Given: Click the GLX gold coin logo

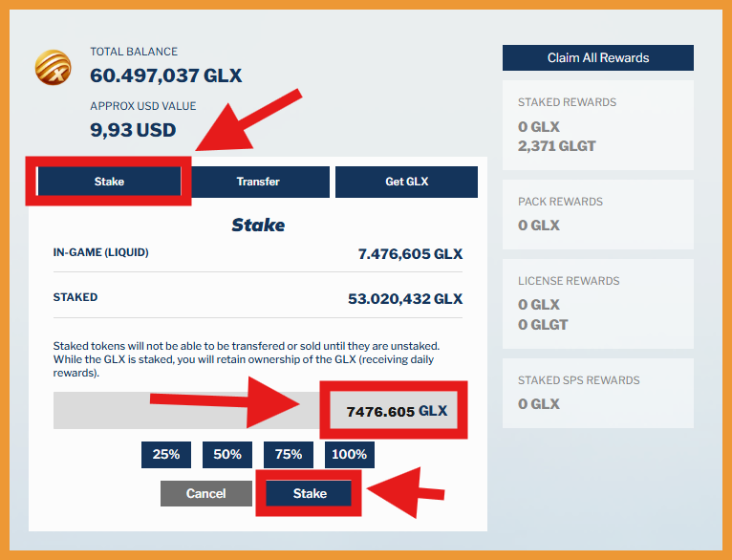Looking at the screenshot, I should (x=54, y=68).
